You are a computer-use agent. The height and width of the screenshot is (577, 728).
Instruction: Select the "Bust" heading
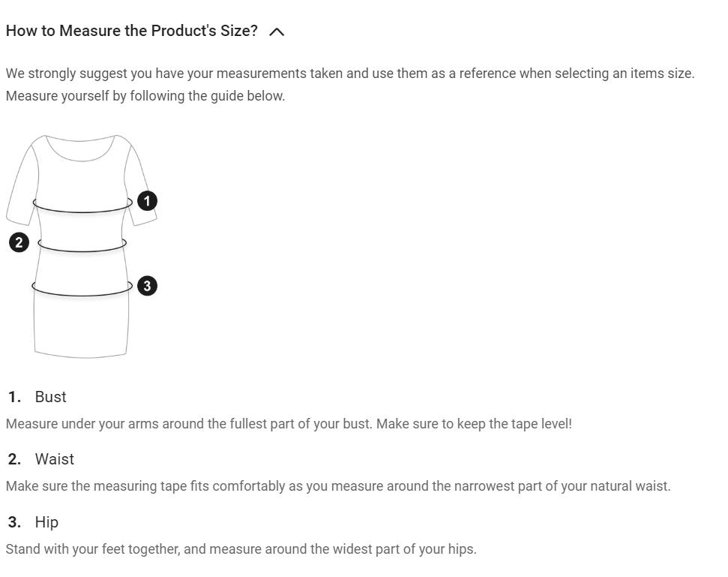50,397
